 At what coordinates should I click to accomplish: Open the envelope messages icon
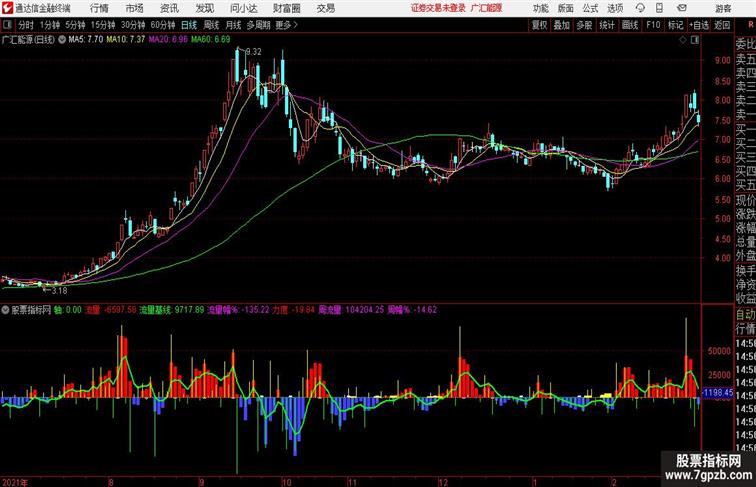pyautogui.click(x=682, y=8)
